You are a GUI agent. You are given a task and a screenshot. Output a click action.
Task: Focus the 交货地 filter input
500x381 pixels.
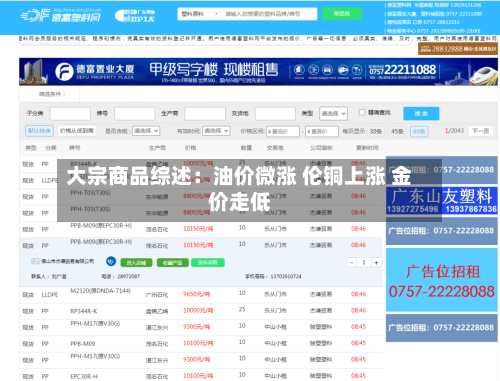pyautogui.click(x=275, y=113)
